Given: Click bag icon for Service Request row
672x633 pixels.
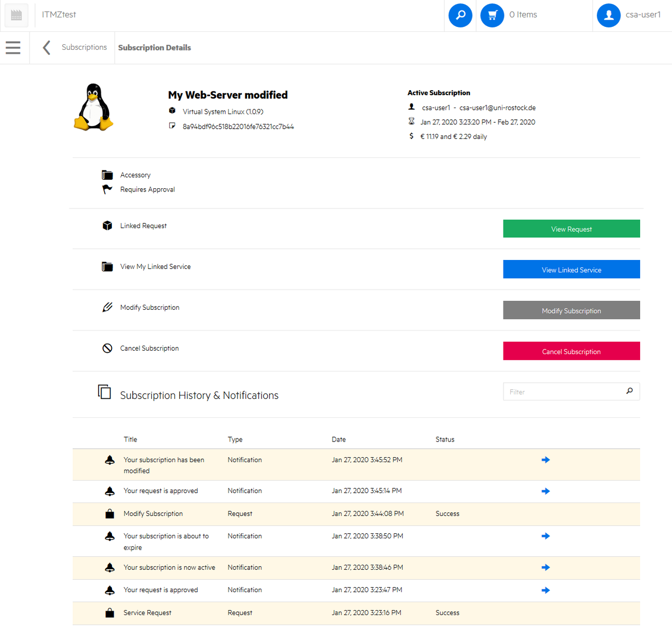Looking at the screenshot, I should pyautogui.click(x=110, y=613).
